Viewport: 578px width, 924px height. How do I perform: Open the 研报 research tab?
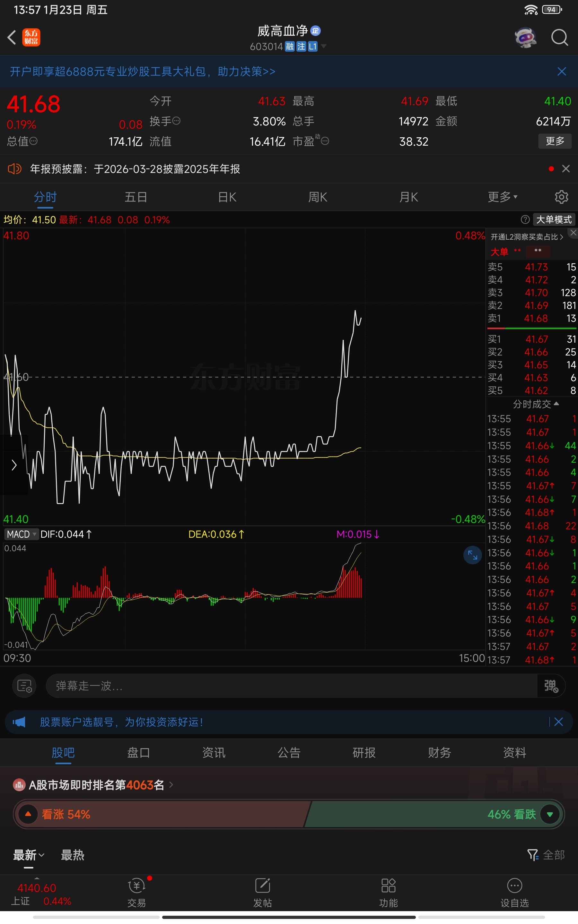364,753
